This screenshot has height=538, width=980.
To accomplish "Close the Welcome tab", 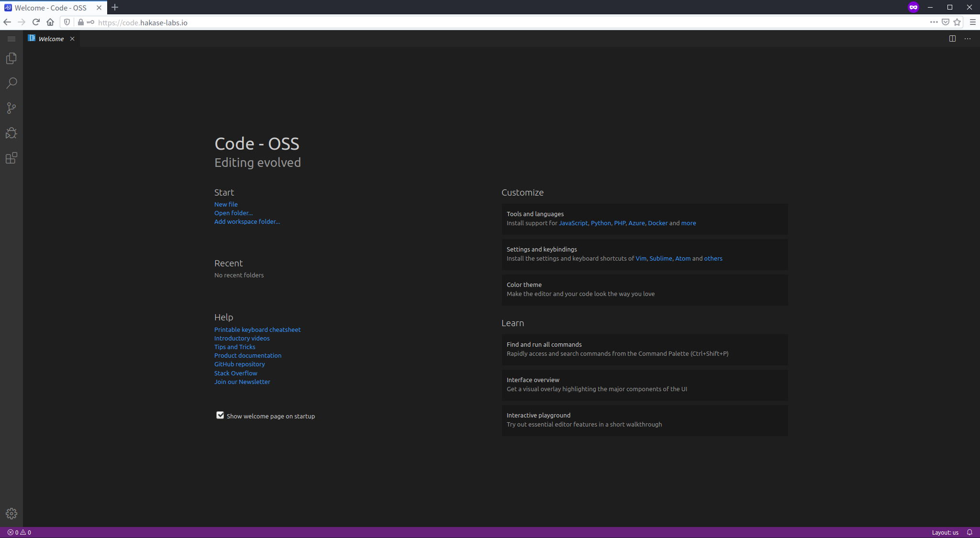I will coord(72,39).
